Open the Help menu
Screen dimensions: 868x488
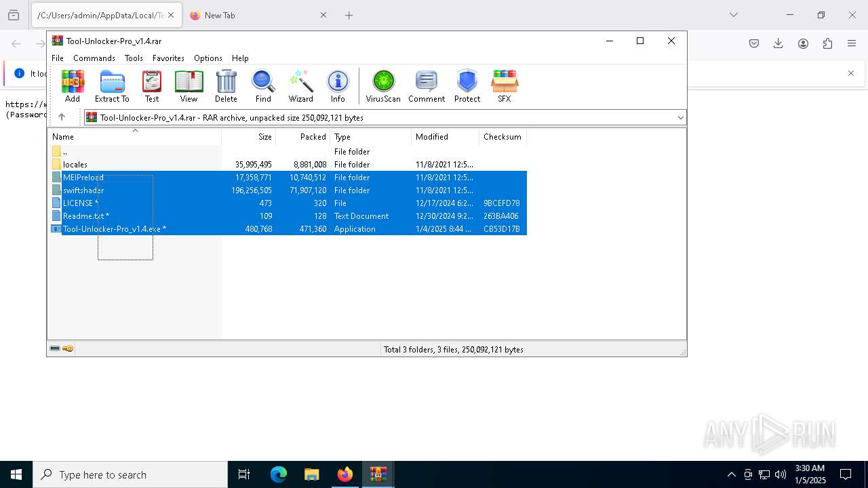click(x=240, y=58)
